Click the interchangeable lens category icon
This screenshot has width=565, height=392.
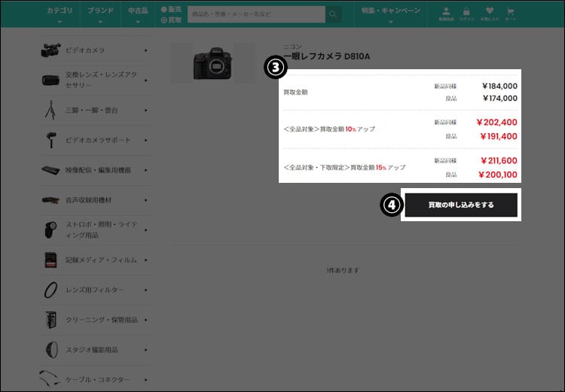[x=50, y=80]
